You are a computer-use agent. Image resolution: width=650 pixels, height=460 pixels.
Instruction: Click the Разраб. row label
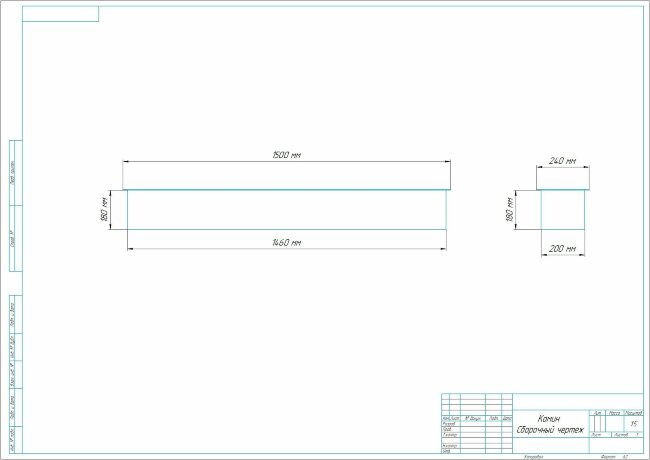pos(449,424)
